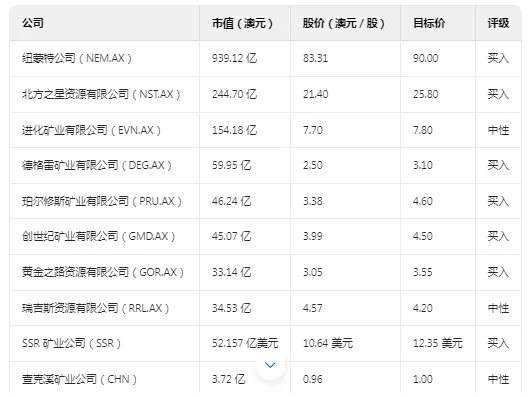Expand table with blue chevron button
Screen dimensions: 529x397
tap(270, 365)
